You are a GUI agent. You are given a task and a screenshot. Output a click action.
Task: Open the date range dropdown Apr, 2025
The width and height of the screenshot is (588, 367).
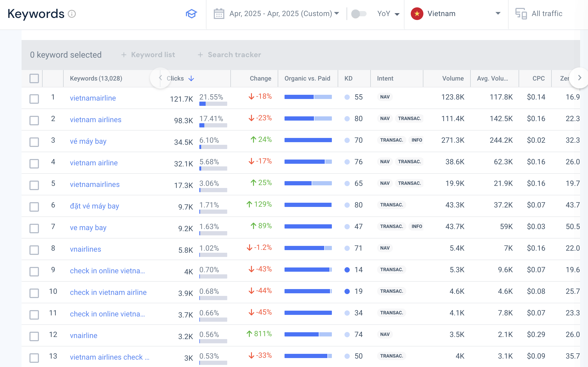[x=284, y=14]
